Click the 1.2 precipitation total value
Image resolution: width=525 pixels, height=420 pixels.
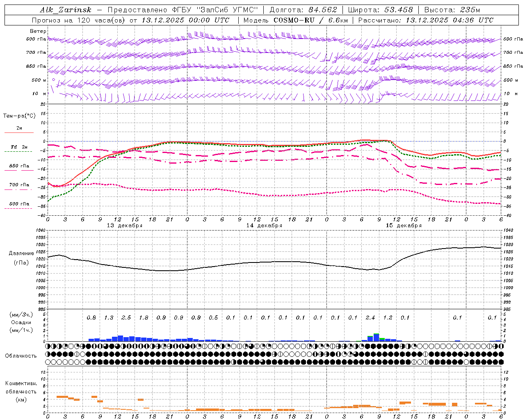point(388,317)
